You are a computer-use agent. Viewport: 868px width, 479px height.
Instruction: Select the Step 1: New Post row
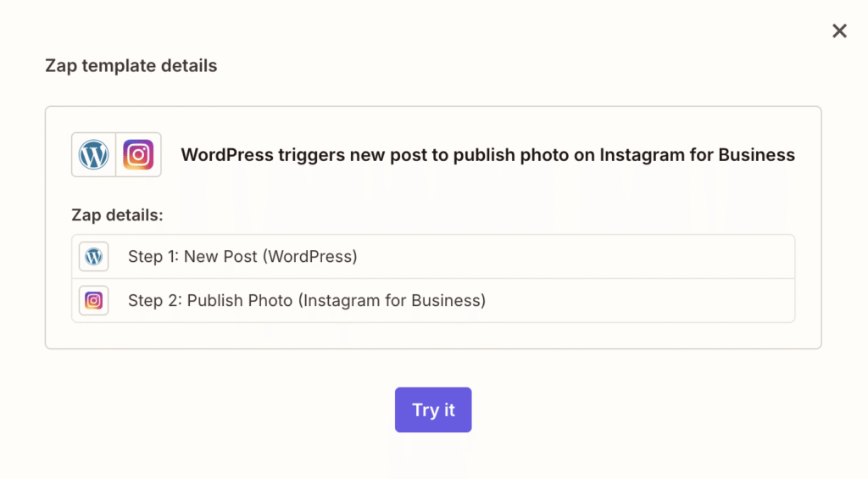pyautogui.click(x=433, y=256)
